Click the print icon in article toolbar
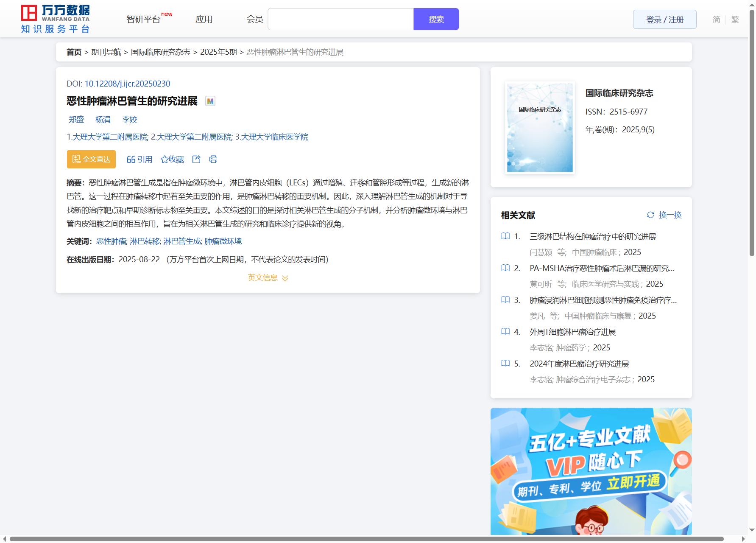Screen dimensions: 756x543 point(213,159)
